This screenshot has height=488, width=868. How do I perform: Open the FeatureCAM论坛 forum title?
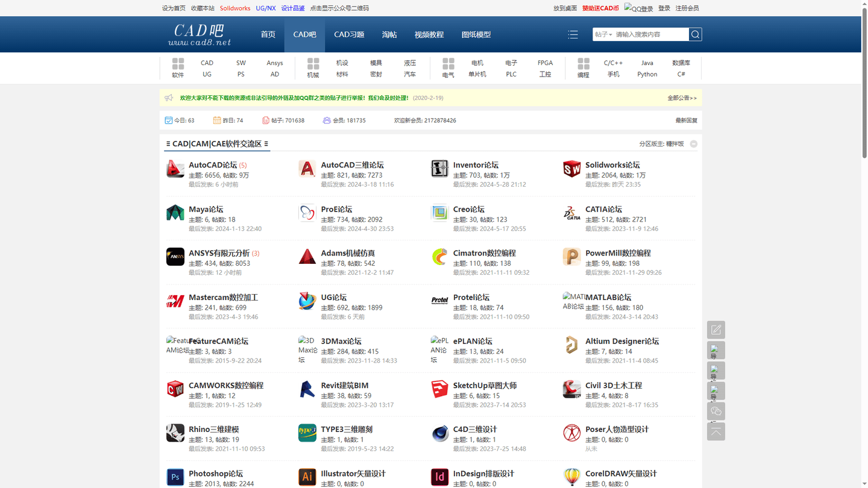coord(218,341)
